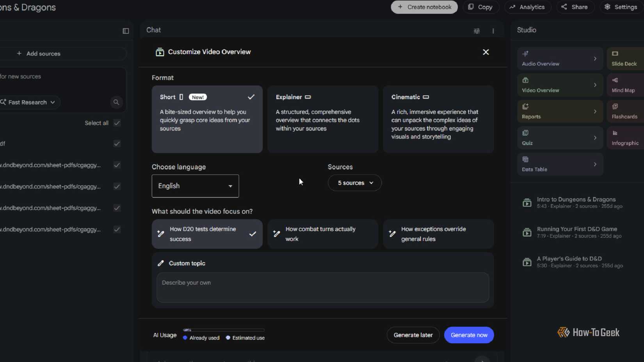This screenshot has width=644, height=362.
Task: Choose 'How combat turns actually work' focus
Action: click(x=323, y=234)
